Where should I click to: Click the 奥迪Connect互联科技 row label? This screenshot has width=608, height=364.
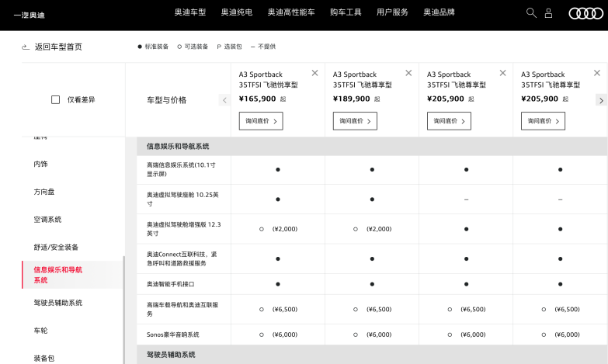coord(182,258)
